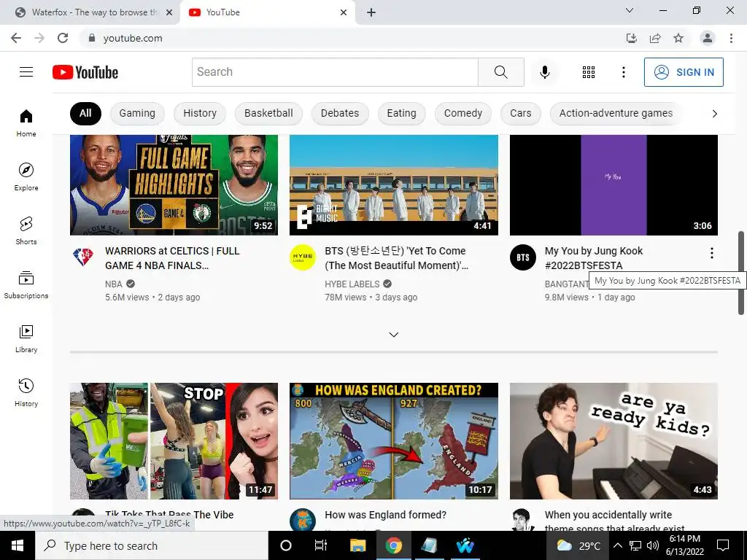Open the tab search dropdown chevron
The image size is (747, 560).
[630, 10]
